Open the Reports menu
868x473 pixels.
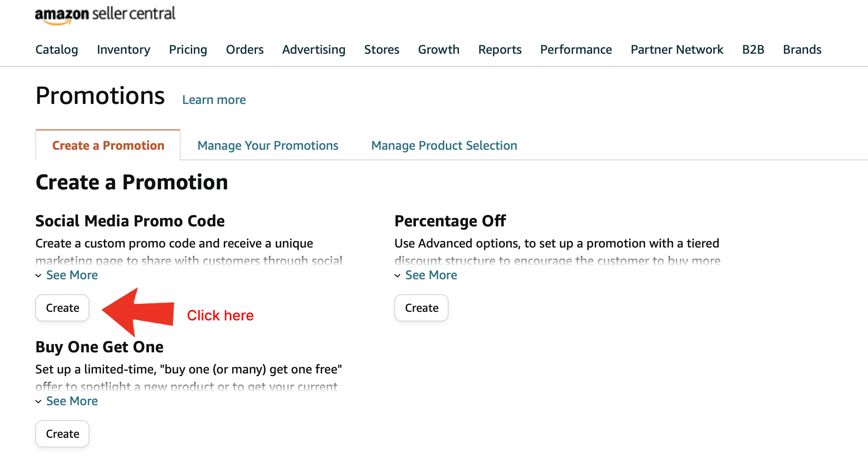[x=500, y=49]
